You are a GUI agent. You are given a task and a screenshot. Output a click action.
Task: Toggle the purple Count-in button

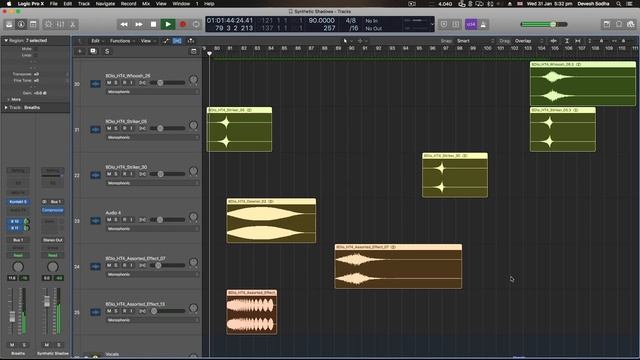pyautogui.click(x=471, y=24)
